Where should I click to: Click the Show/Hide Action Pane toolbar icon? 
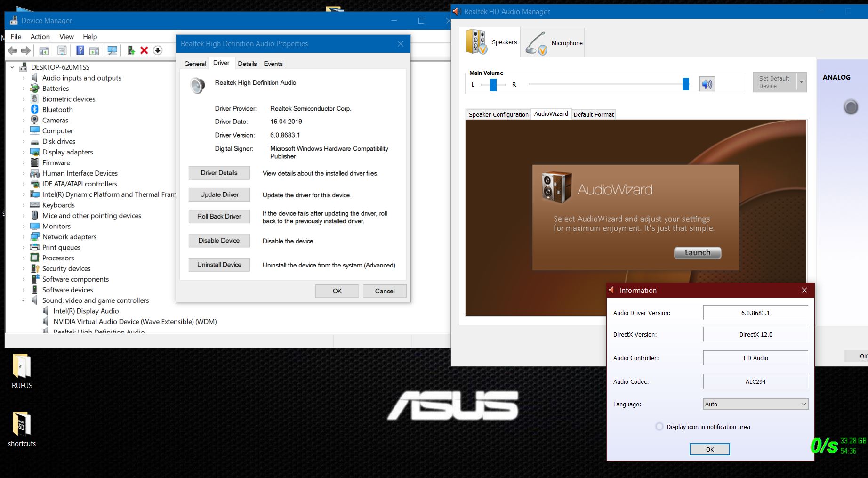tap(94, 50)
